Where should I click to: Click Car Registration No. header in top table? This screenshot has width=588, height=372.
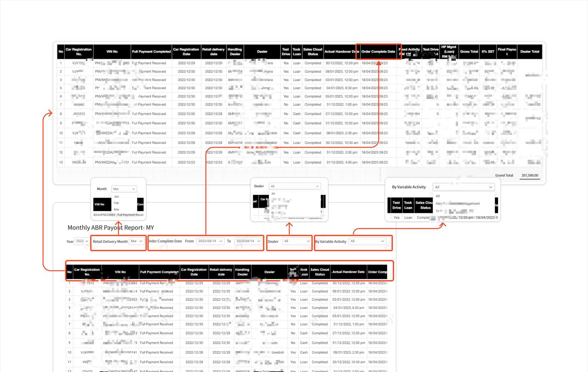pos(79,52)
